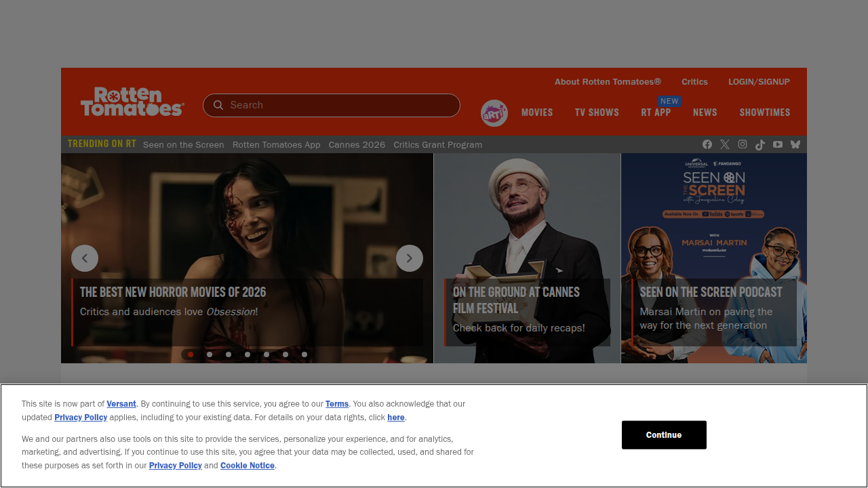Open trending Rotten Tomatoes App link

[x=277, y=144]
